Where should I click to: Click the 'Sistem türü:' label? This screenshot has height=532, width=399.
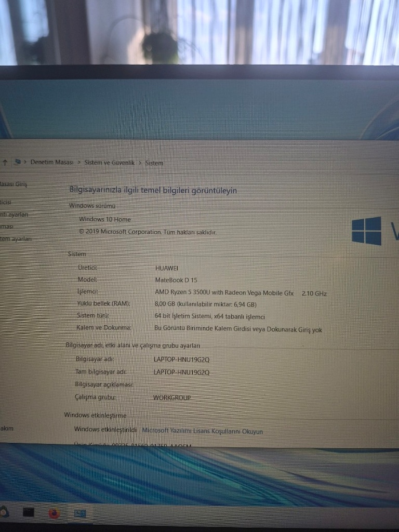[93, 315]
